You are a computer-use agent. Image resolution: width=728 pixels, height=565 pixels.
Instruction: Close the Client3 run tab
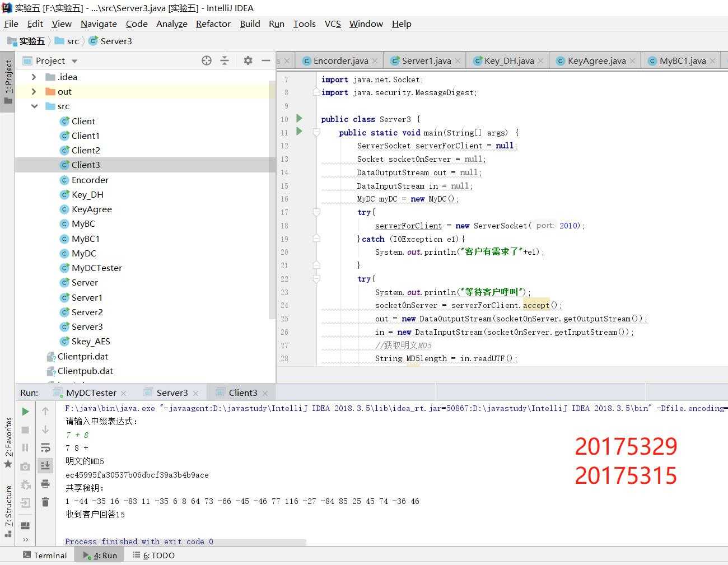[265, 393]
